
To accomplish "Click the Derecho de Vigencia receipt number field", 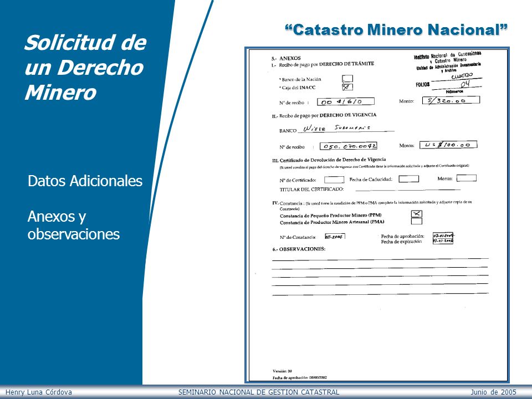I will (x=349, y=146).
